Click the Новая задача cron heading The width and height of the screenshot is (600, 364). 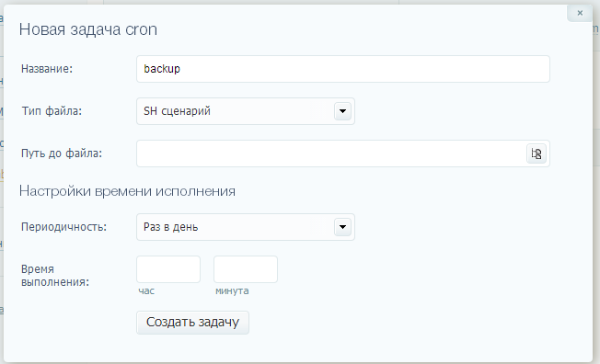coord(88,29)
